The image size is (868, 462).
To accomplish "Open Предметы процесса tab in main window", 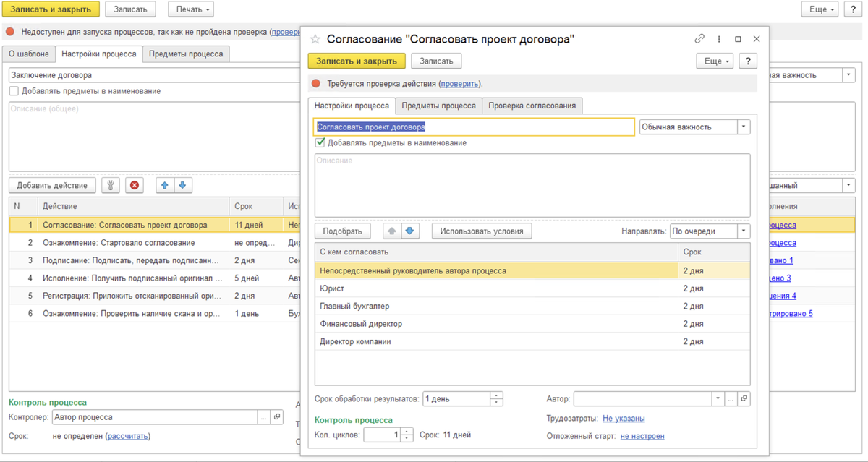I will (186, 54).
